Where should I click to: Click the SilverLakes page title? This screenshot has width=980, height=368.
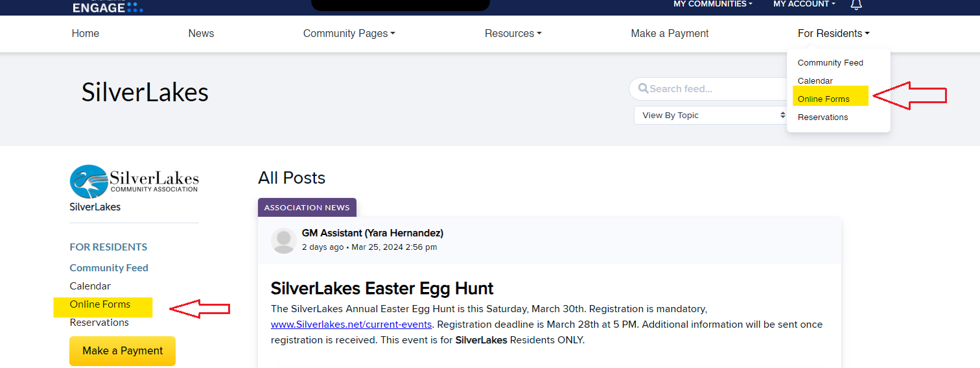[x=145, y=93]
